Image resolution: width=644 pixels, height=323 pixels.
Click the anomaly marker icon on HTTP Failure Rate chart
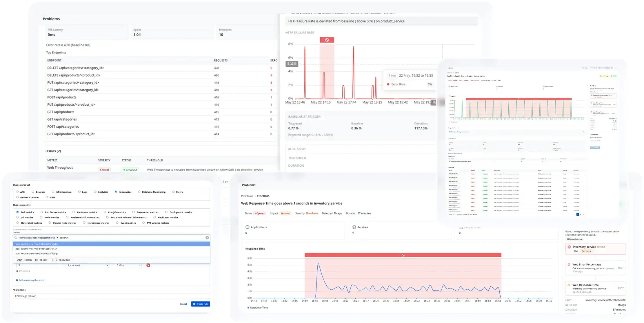pyautogui.click(x=327, y=40)
